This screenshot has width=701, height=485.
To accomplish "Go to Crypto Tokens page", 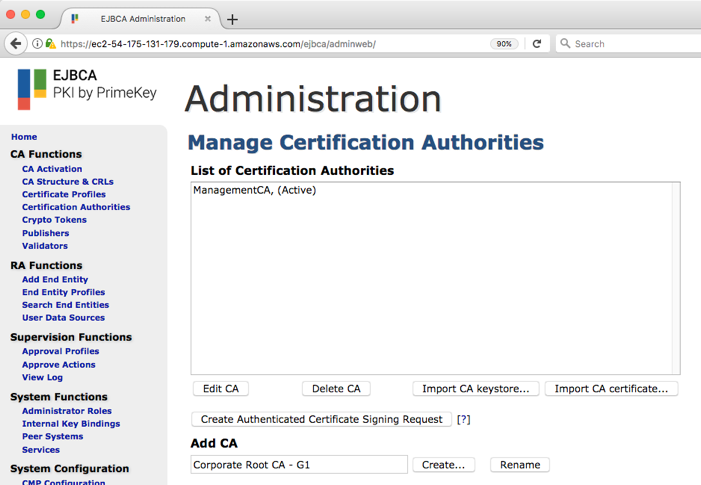I will (x=54, y=220).
